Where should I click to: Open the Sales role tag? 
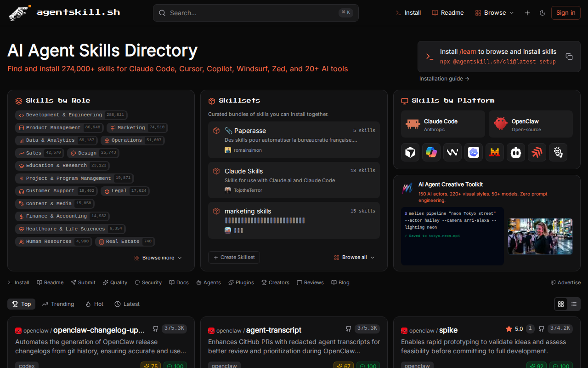pos(40,153)
